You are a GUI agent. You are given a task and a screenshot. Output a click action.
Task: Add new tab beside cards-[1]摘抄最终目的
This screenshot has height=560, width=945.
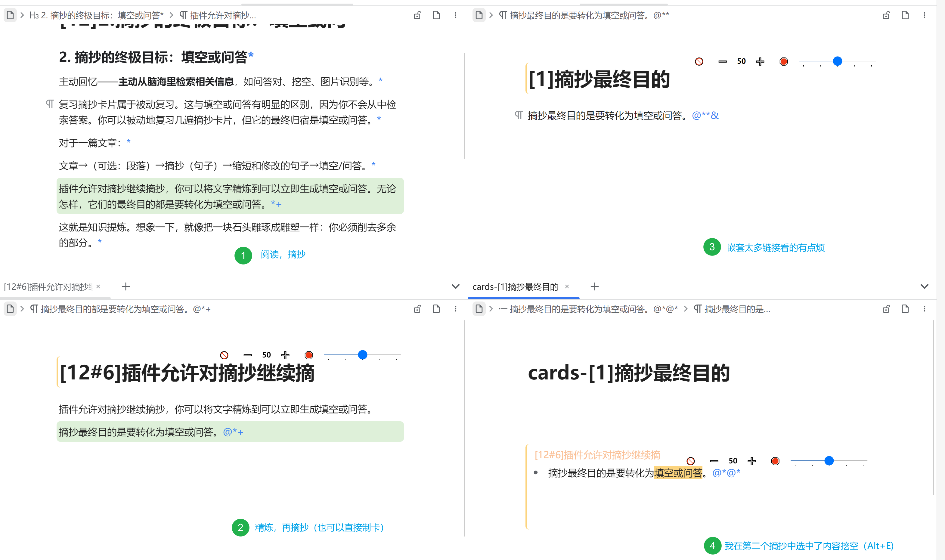594,287
